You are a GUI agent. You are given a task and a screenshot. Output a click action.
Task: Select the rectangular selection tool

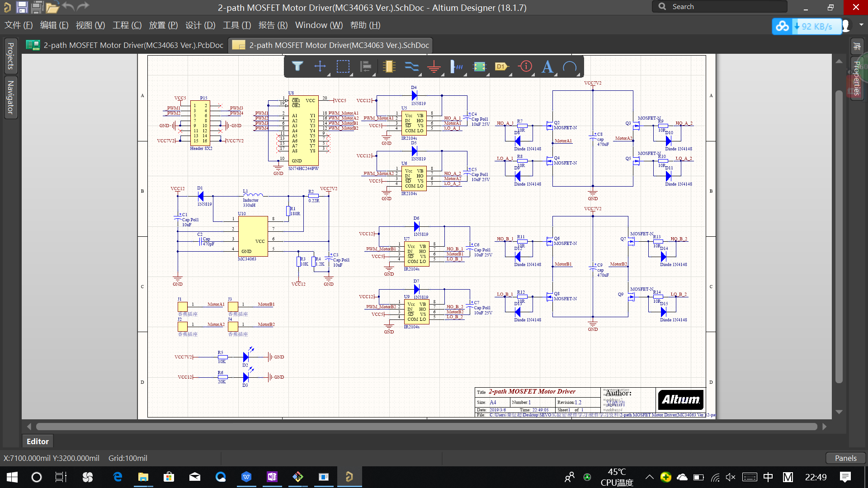coord(343,66)
